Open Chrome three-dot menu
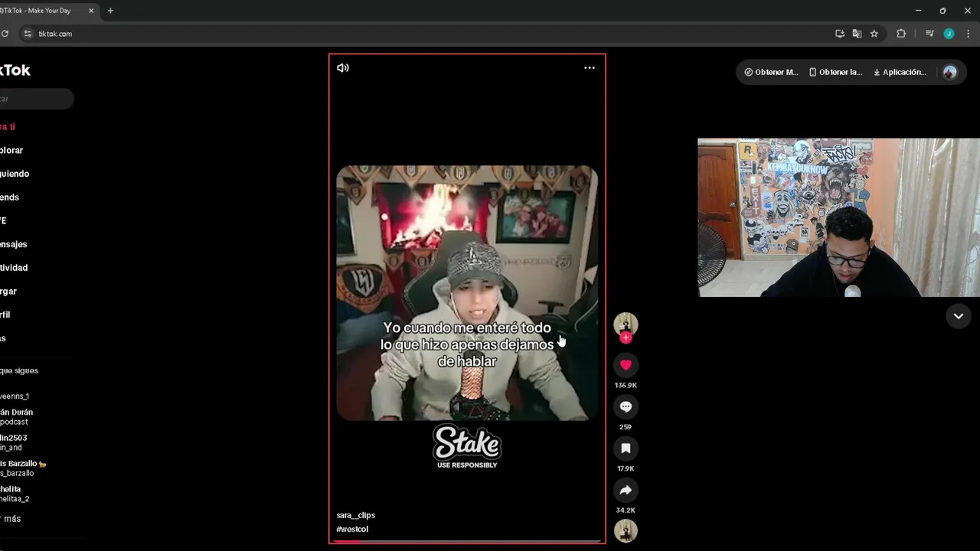This screenshot has width=980, height=551. (969, 34)
